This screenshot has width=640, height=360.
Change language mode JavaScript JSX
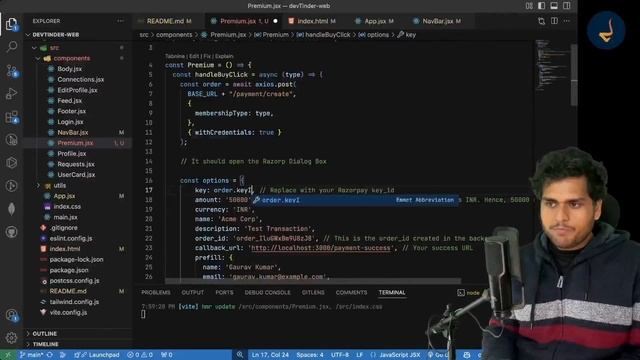click(x=400, y=355)
